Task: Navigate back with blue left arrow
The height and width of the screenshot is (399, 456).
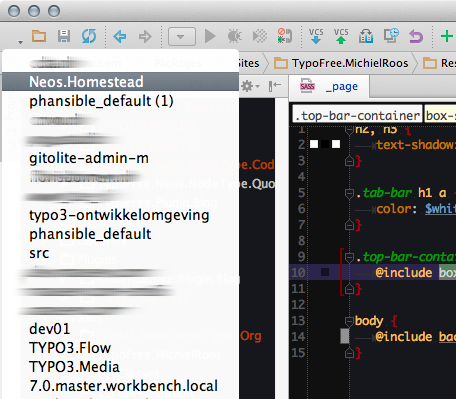Action: [119, 36]
